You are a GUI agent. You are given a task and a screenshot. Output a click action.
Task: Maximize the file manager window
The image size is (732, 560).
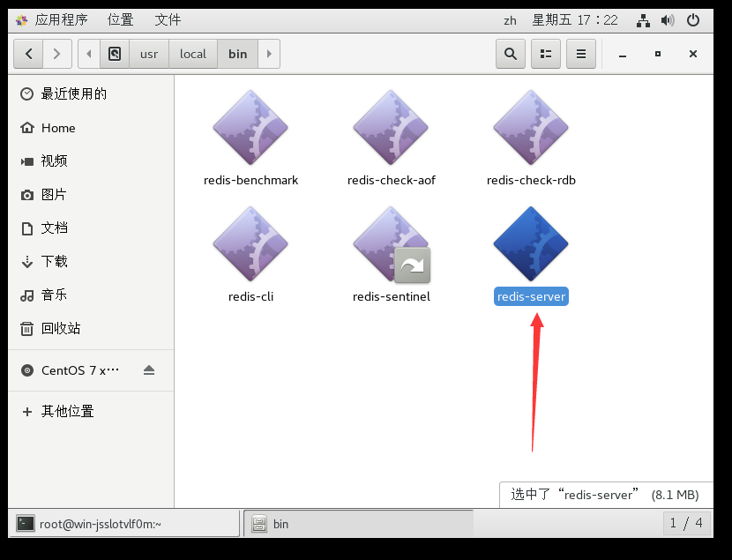pos(658,54)
